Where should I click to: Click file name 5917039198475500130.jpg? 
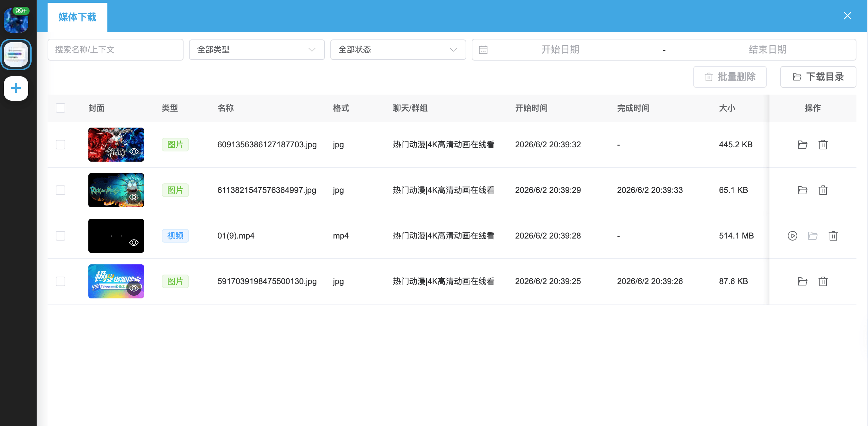click(267, 281)
